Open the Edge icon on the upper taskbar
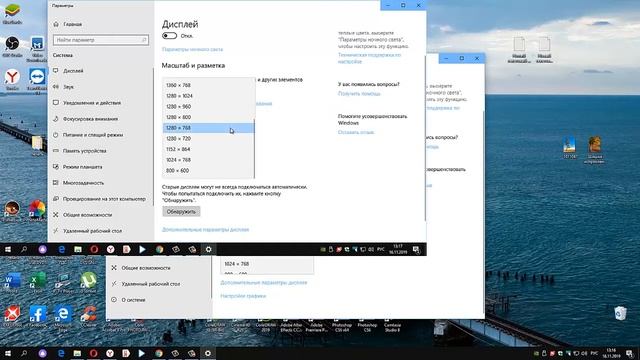Image resolution: width=640 pixels, height=360 pixels. click(x=62, y=249)
